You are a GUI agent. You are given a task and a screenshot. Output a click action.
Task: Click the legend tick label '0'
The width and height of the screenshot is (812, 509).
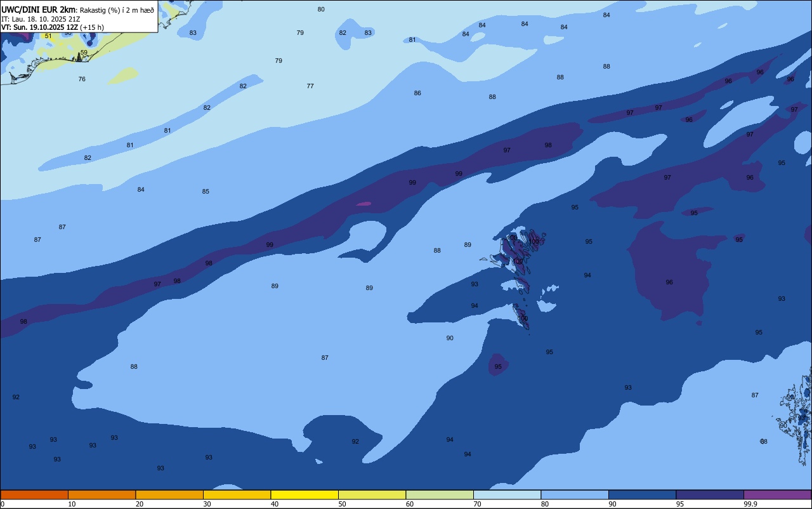tap(3, 504)
